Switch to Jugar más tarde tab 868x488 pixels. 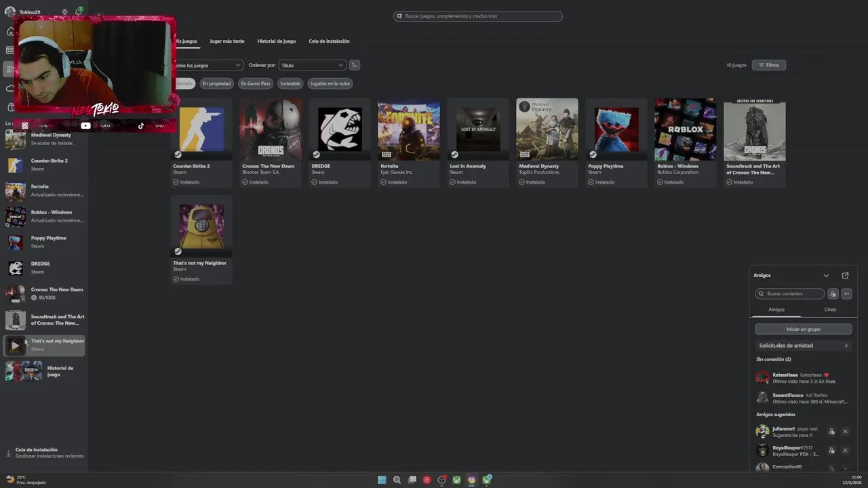click(x=227, y=41)
